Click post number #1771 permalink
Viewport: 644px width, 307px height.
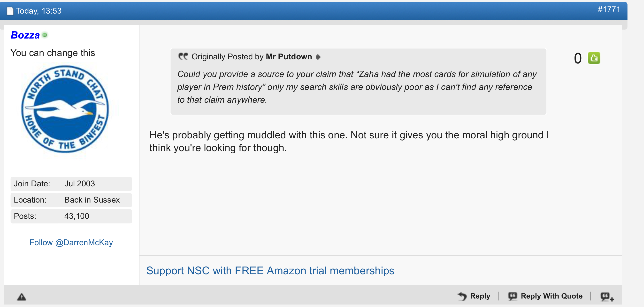[x=609, y=9]
